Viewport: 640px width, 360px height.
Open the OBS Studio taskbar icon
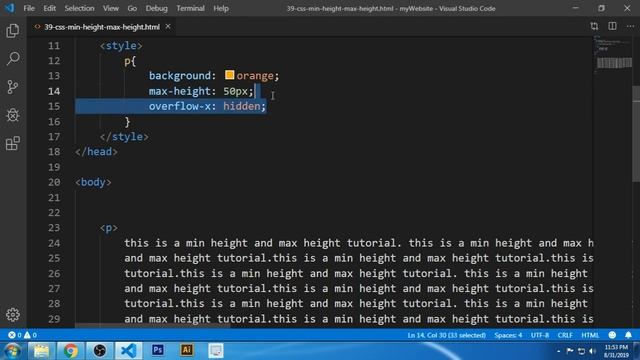coord(99,351)
